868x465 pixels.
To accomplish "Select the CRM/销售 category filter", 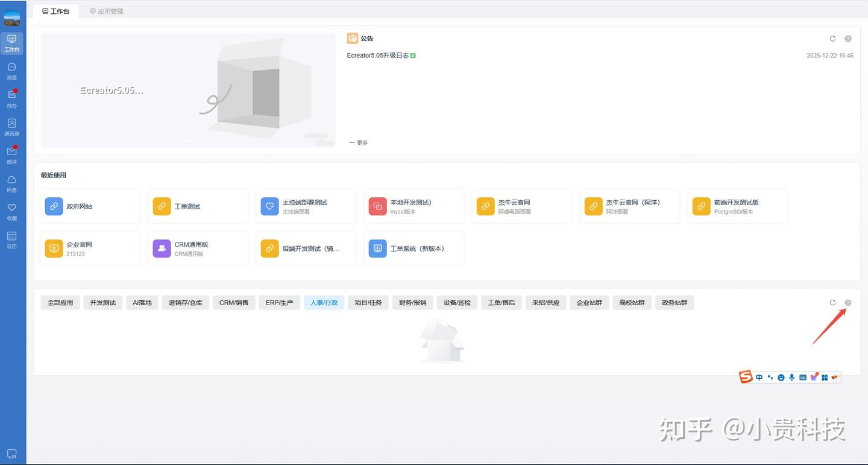I will coord(234,302).
